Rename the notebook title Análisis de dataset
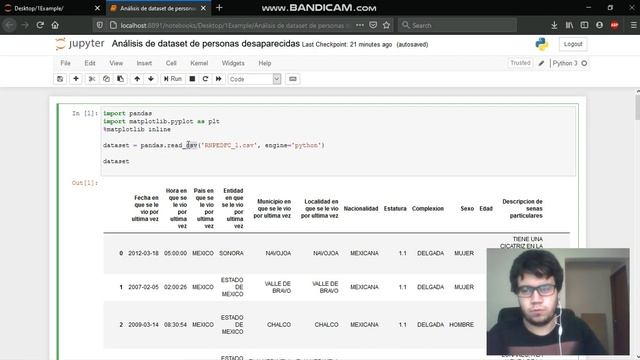The height and width of the screenshot is (360, 640). tap(206, 44)
